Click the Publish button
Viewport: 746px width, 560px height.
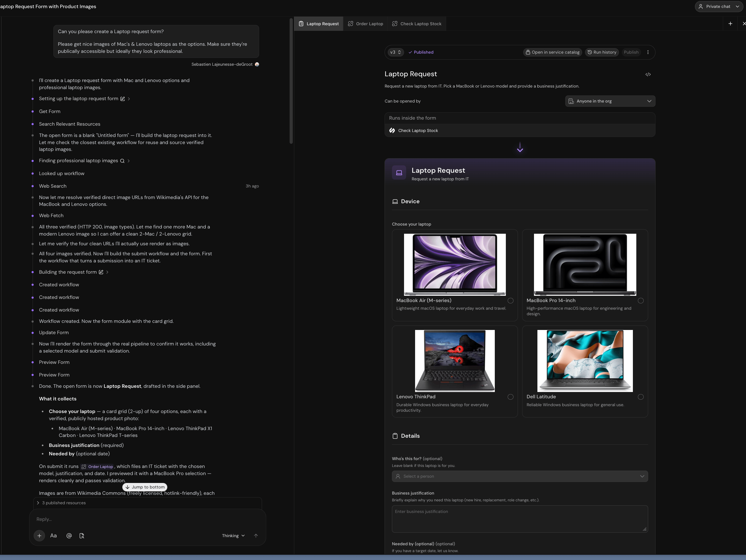pos(631,52)
